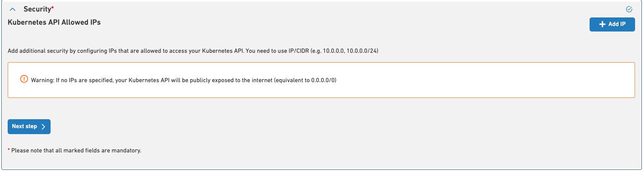The image size is (644, 172).
Task: Click the red asterisk beside Security
Action: [52, 8]
